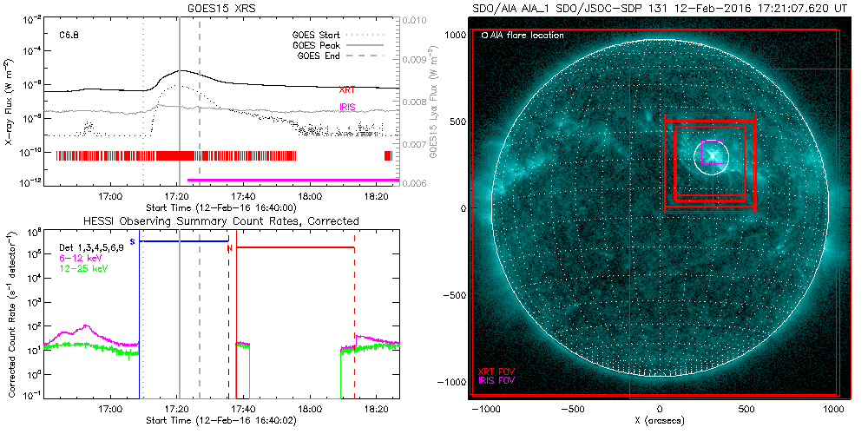Viewport: 868px width, 434px height.
Task: Click the Det 1,3,4,5,6,9 detector label
Action: 96,248
